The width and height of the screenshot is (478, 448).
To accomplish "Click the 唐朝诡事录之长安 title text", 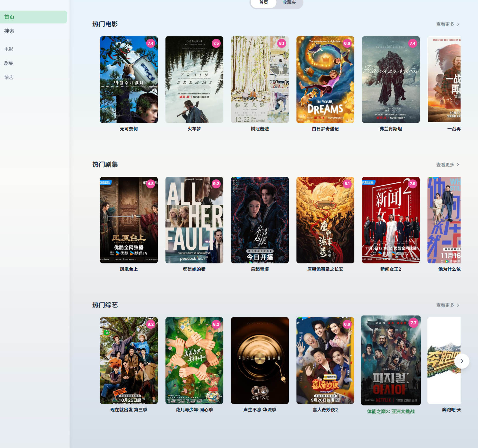I will pos(325,269).
